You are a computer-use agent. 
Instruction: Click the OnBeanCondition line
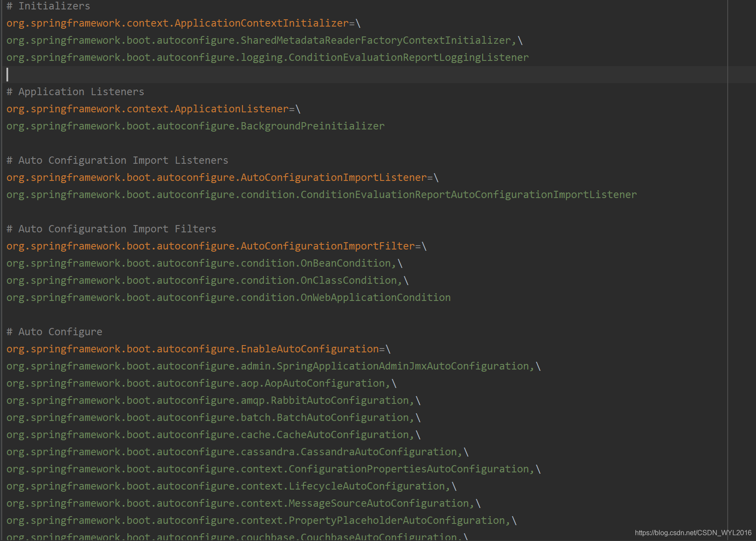[x=204, y=263]
